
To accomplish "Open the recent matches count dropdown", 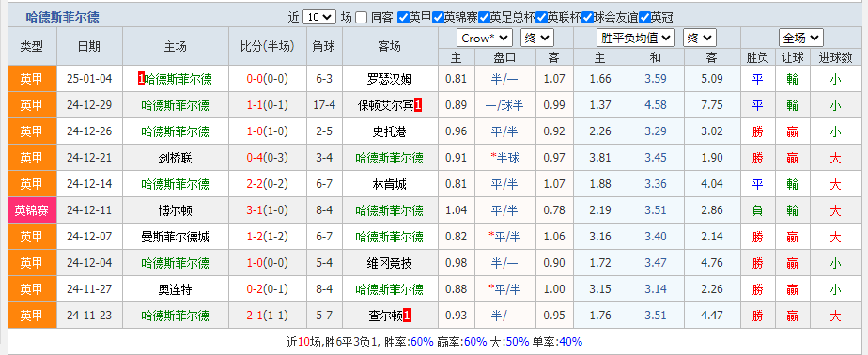I will click(x=319, y=17).
